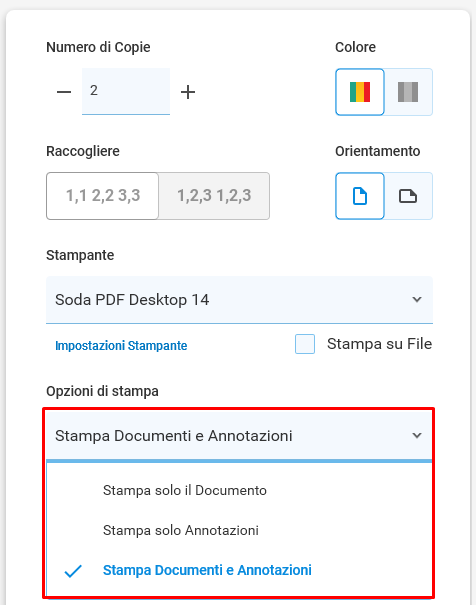The width and height of the screenshot is (476, 605).
Task: Focus the Numero di Copie input field
Action: tap(126, 91)
